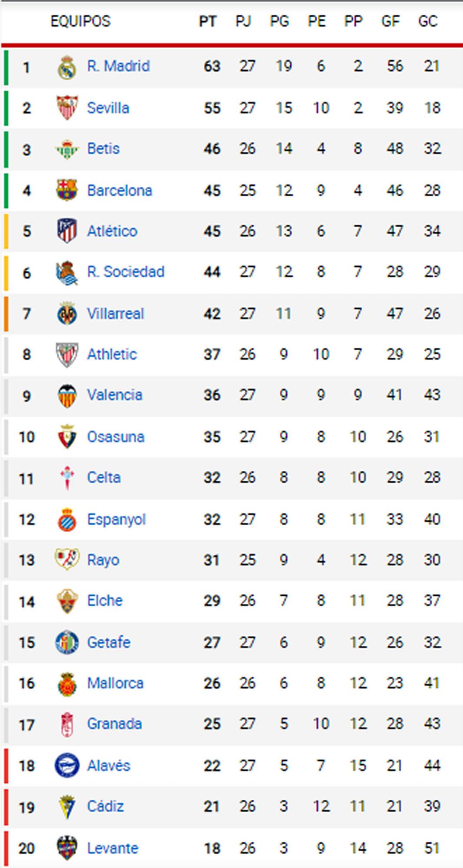Click the Mallorca team name
463x868 pixels.
coord(116,683)
